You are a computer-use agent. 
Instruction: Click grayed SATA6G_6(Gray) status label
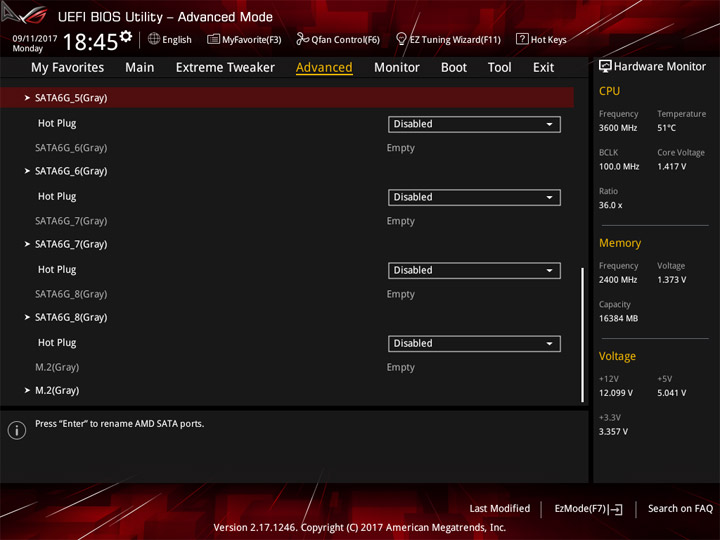[x=71, y=148]
